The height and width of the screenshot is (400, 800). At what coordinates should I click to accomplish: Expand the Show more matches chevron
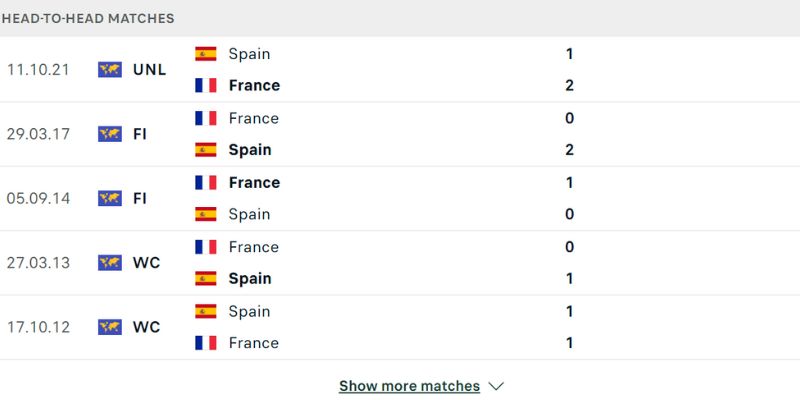tap(497, 386)
